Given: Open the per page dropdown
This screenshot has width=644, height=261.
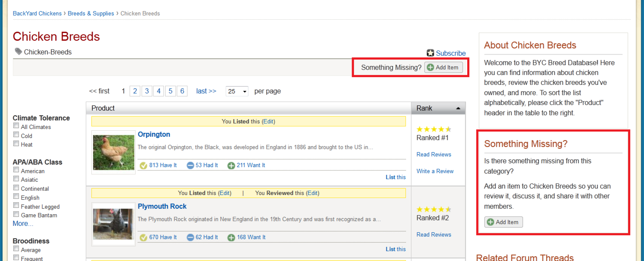Looking at the screenshot, I should 237,91.
